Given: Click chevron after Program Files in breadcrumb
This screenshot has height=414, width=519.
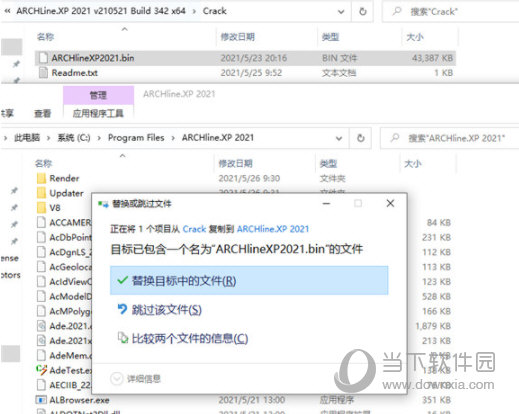Looking at the screenshot, I should (173, 138).
